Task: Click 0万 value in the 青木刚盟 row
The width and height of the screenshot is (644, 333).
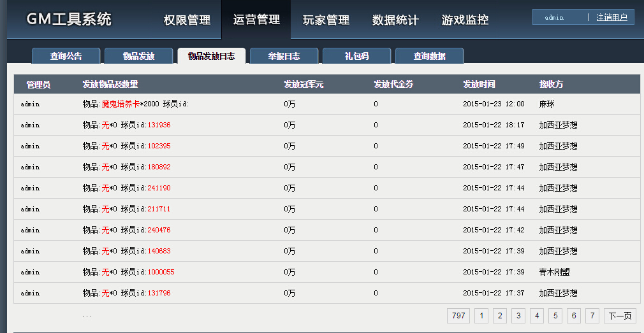Action: click(289, 273)
